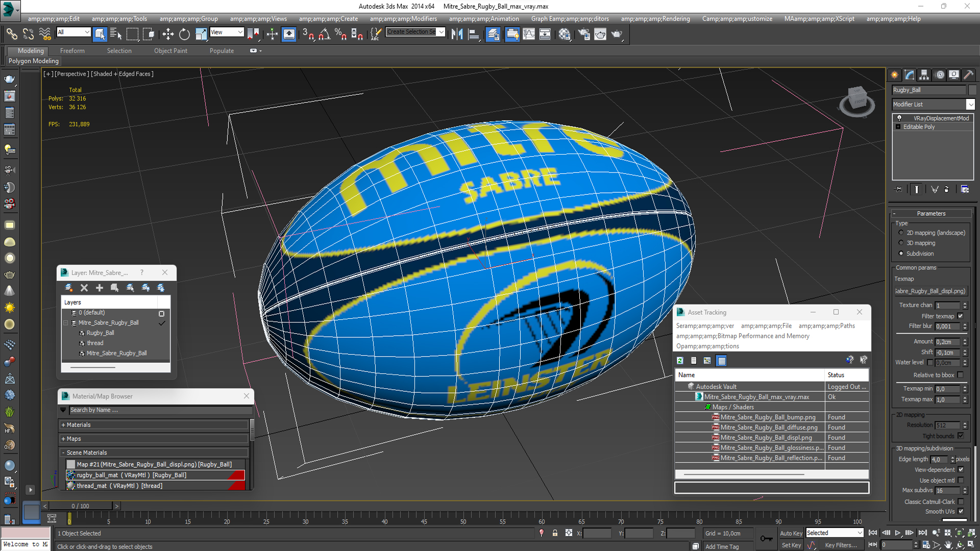Open Select by Name tool
The height and width of the screenshot is (551, 980).
[116, 34]
